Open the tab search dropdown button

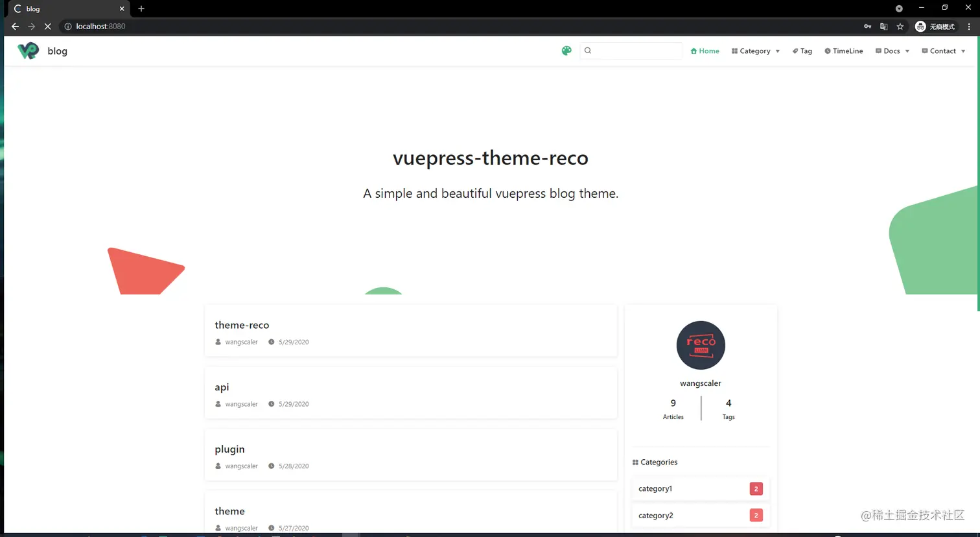click(899, 8)
